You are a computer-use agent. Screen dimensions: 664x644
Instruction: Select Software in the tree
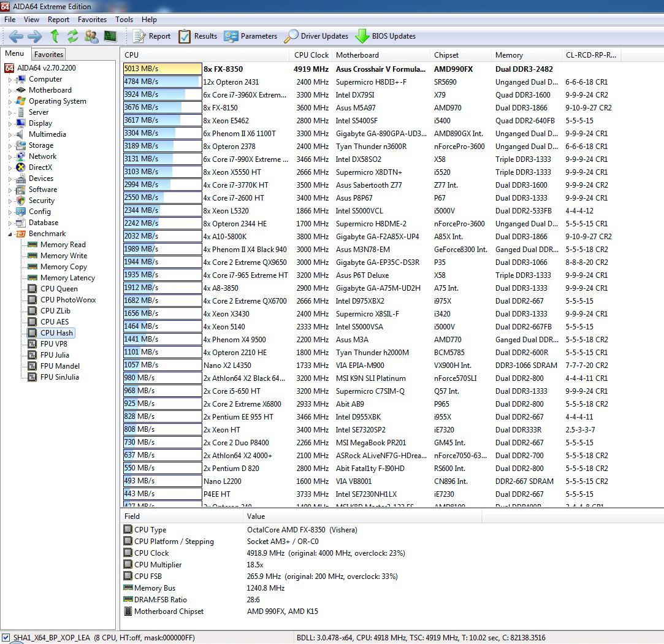tap(37, 190)
